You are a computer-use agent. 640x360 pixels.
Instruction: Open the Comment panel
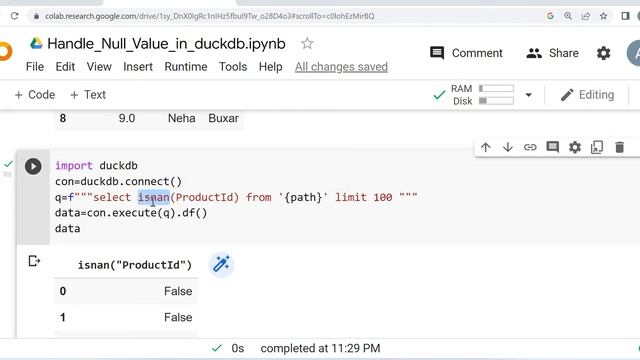click(x=466, y=53)
